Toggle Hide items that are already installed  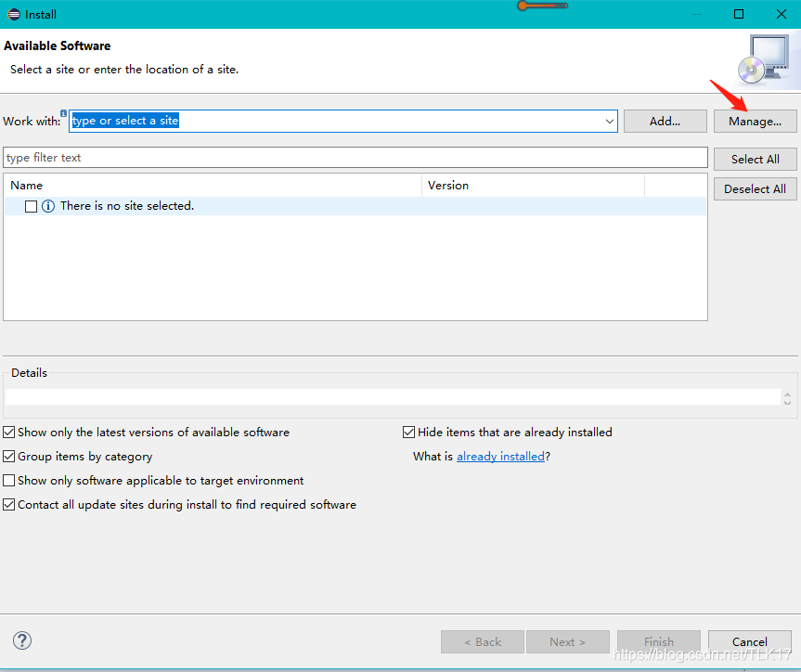pos(408,433)
